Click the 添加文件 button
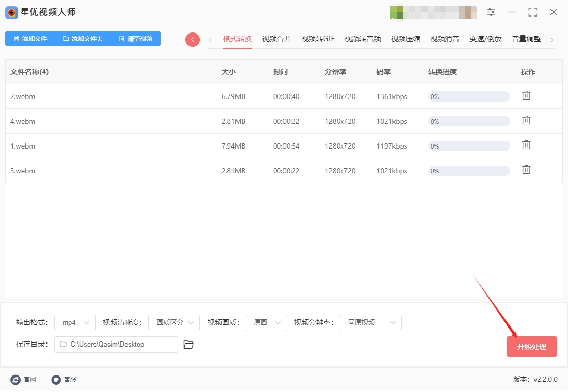 tap(30, 39)
